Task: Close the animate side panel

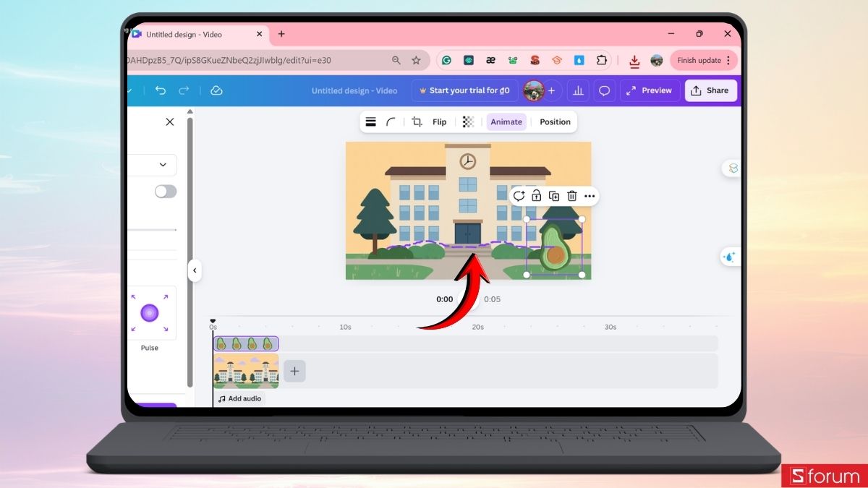Action: pos(170,122)
